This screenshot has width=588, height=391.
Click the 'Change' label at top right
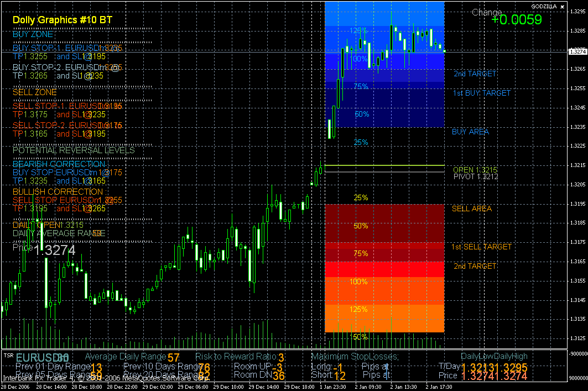coord(487,13)
